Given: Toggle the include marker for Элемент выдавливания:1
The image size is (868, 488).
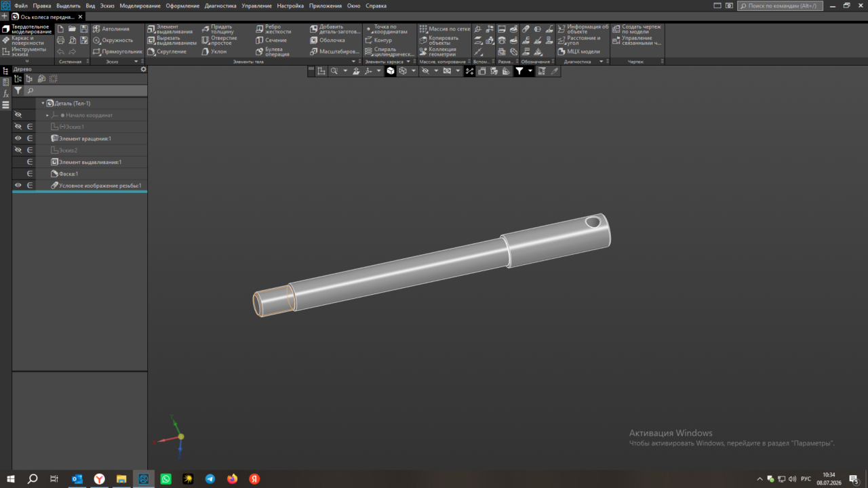Looking at the screenshot, I should tap(30, 162).
